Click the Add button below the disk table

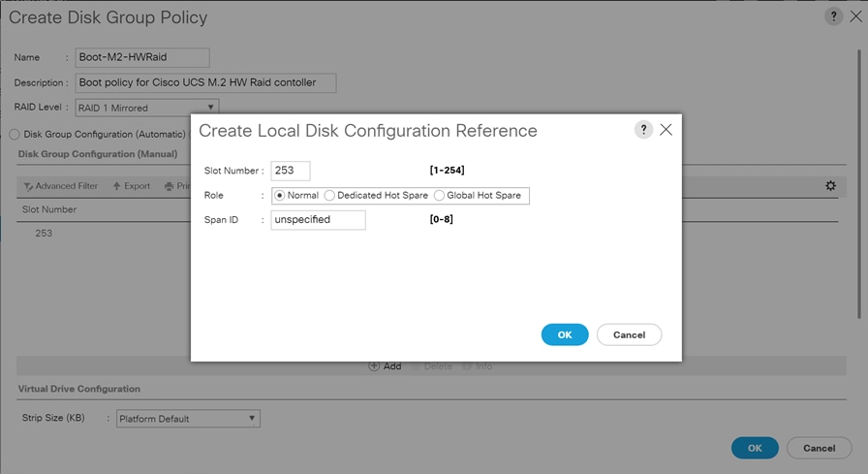[x=385, y=366]
